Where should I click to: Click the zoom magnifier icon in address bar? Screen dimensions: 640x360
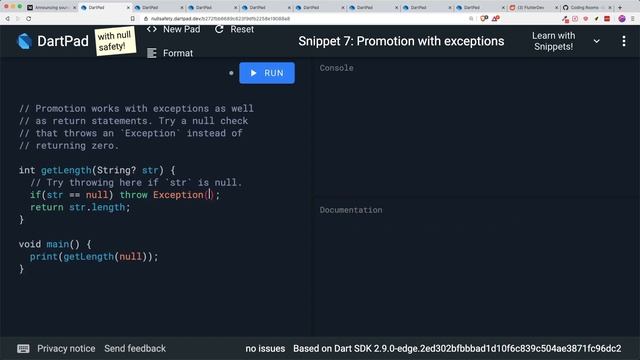click(x=471, y=19)
